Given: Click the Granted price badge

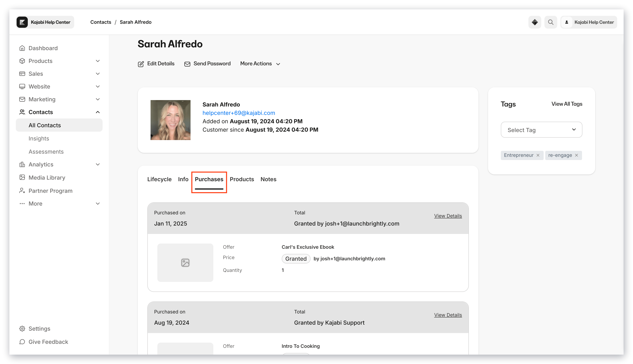Looking at the screenshot, I should tap(296, 259).
